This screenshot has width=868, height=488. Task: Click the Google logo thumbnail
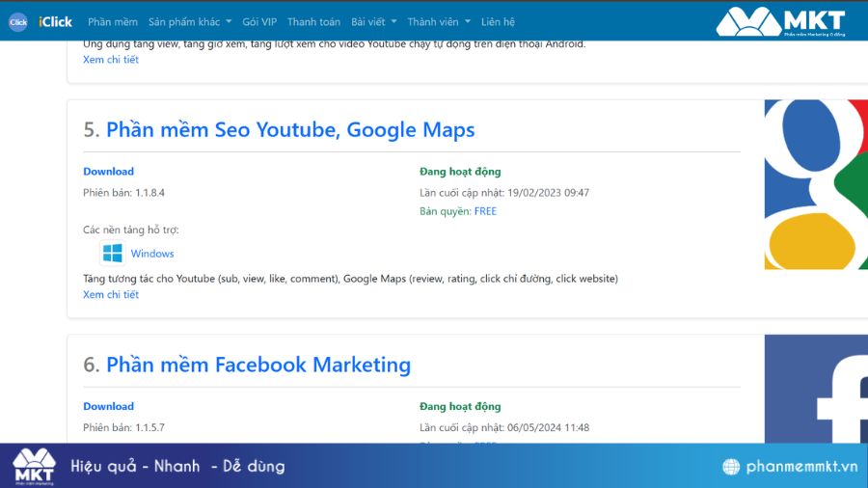coord(816,184)
